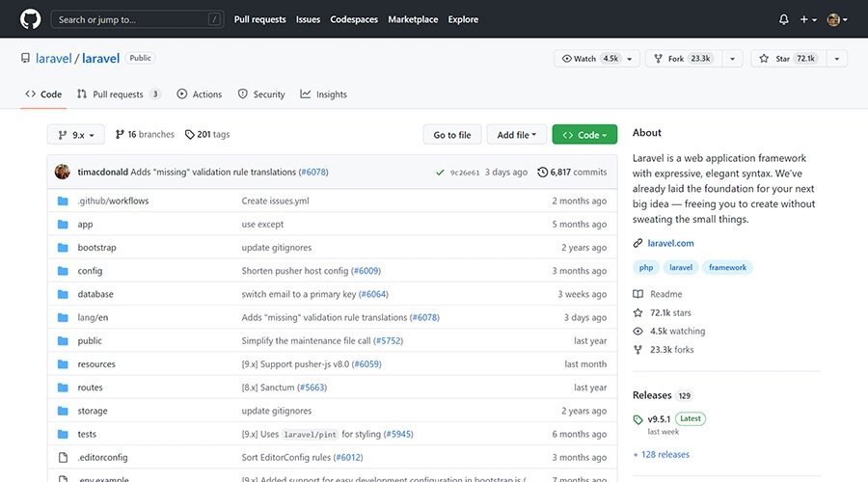Star the laravel repository
Screen dimensions: 868x482
[789, 59]
